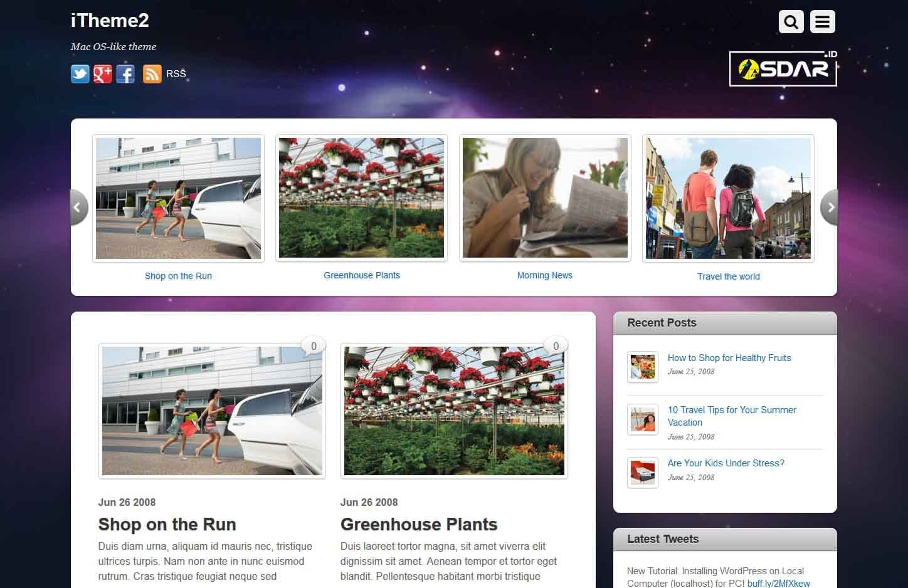Open comment bubble on Greenhouse Plants post
908x588 pixels.
point(556,346)
